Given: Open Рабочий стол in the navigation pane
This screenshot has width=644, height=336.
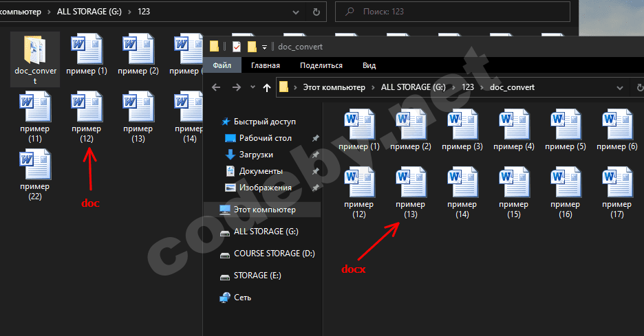Looking at the screenshot, I should coord(266,138).
